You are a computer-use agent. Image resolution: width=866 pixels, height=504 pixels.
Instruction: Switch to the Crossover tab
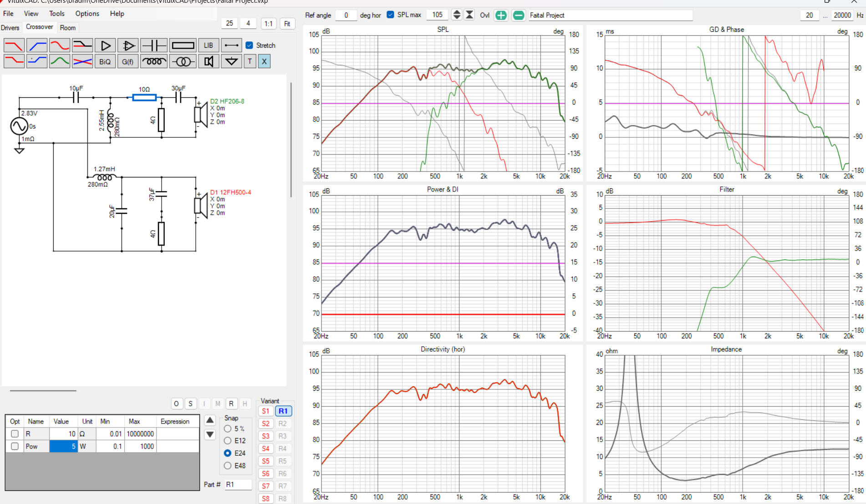tap(40, 27)
